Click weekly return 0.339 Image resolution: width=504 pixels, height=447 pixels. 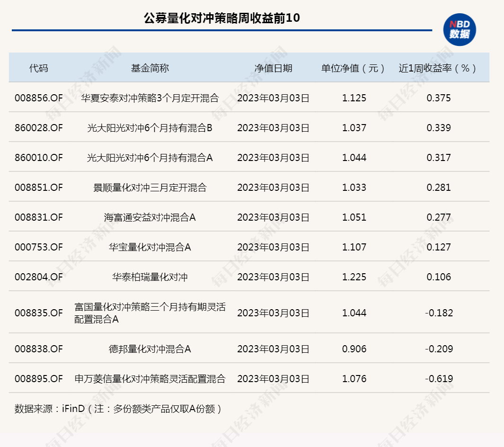coord(438,128)
